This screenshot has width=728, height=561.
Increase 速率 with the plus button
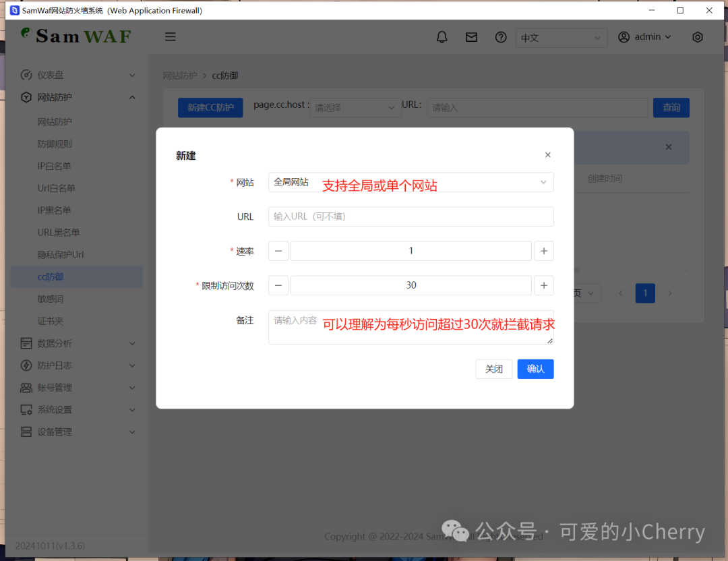point(544,251)
